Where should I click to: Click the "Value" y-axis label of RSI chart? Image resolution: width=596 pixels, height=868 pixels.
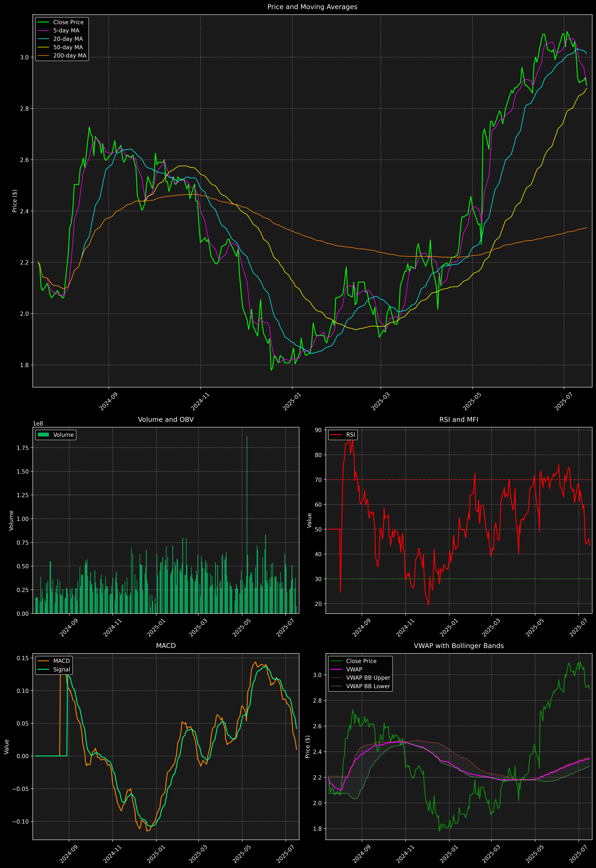coord(309,520)
